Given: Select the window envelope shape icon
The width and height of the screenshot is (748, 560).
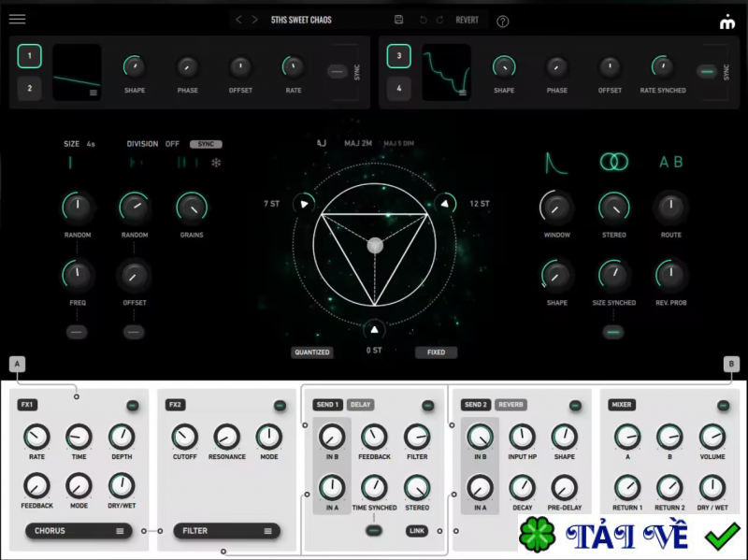Looking at the screenshot, I should [x=556, y=163].
